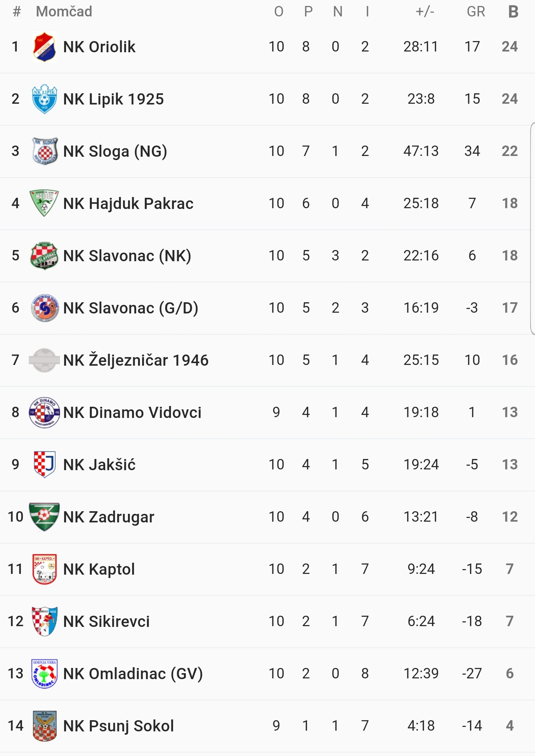This screenshot has width=535, height=756.
Task: Click the scrollbar handle on the right edge
Action: coord(532,228)
